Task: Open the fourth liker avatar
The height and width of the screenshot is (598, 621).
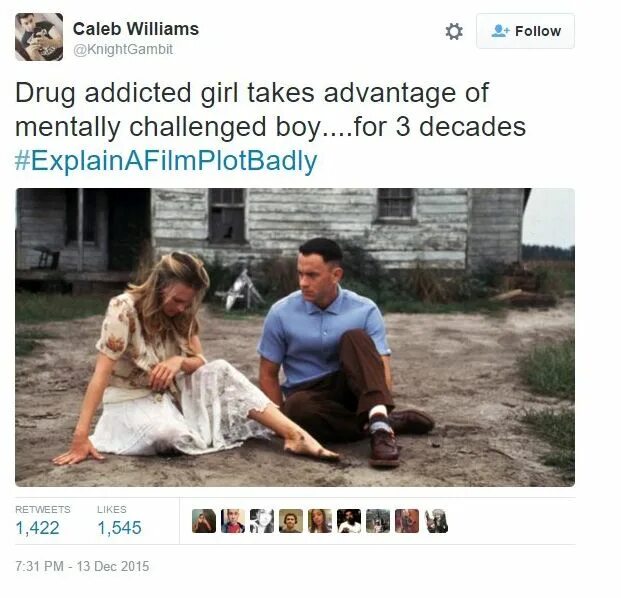Action: [291, 521]
